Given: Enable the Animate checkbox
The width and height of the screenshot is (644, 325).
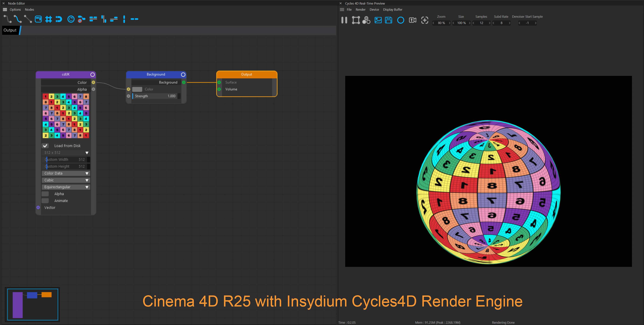Looking at the screenshot, I should coord(45,201).
